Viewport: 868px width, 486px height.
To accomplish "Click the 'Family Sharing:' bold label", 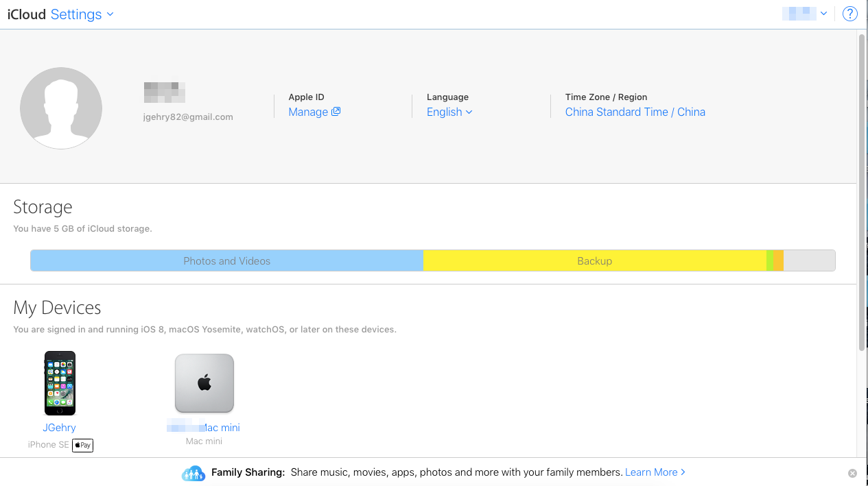I will tap(248, 472).
